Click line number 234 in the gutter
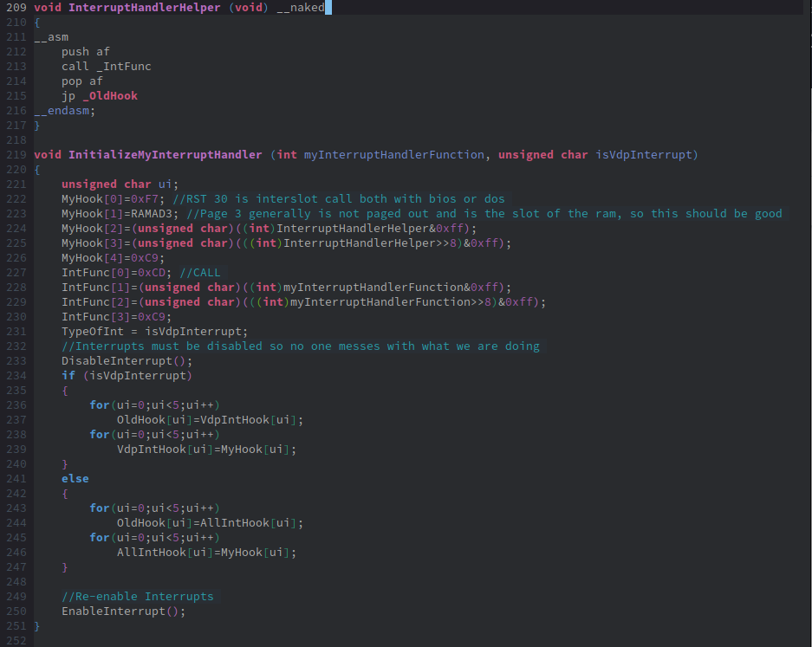Screen dimensions: 812x647 [x=16, y=376]
